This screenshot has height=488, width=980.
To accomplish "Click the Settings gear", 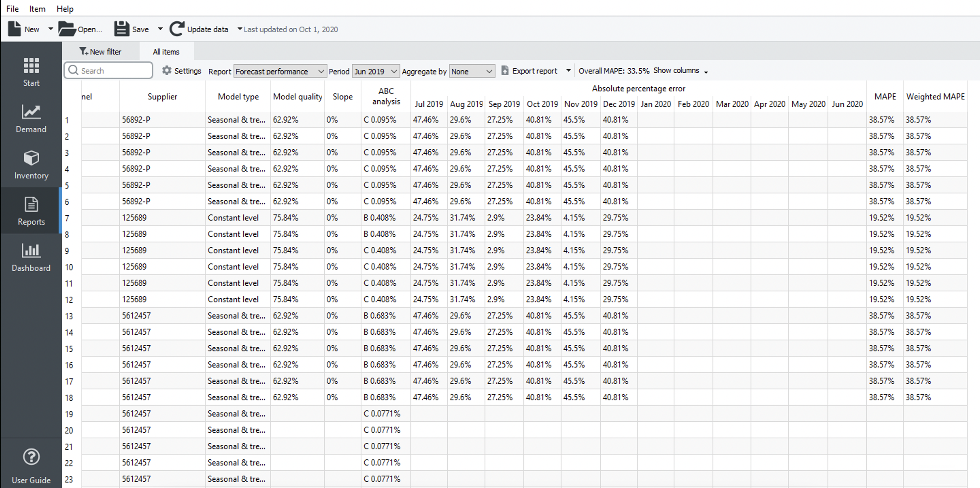I will coord(167,71).
